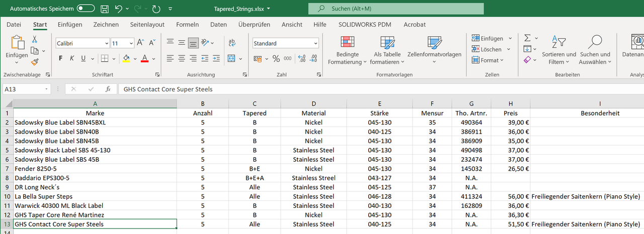
Task: Open Zellenformatvorlagen gallery
Action: click(x=434, y=50)
